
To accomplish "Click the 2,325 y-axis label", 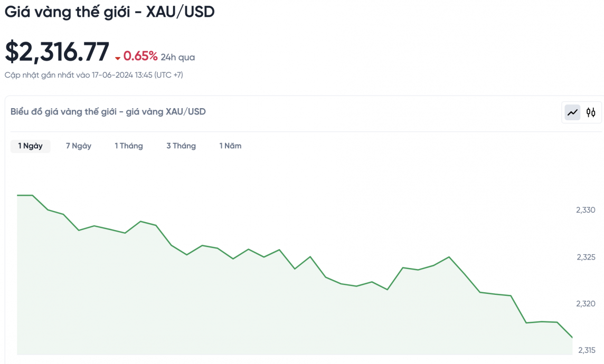I will [586, 257].
